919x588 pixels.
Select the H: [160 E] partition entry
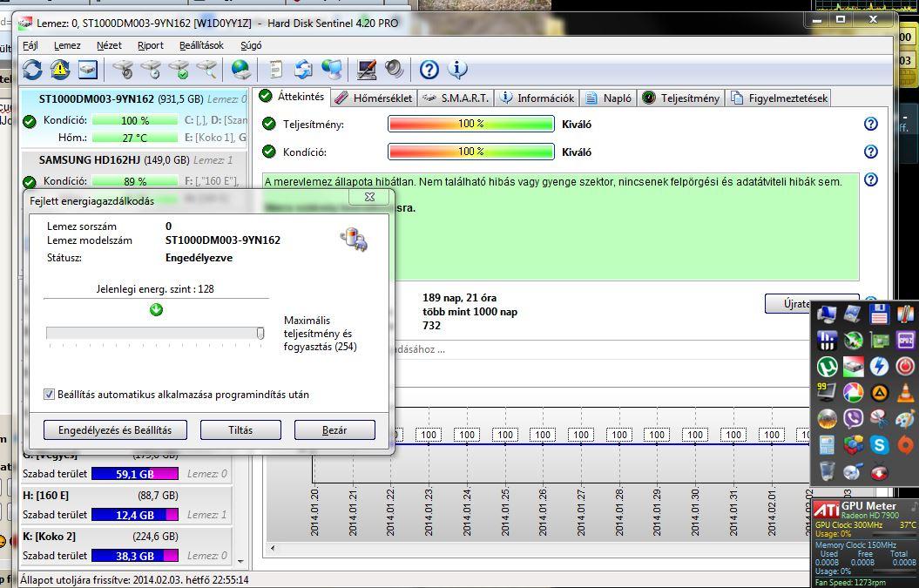click(x=126, y=504)
